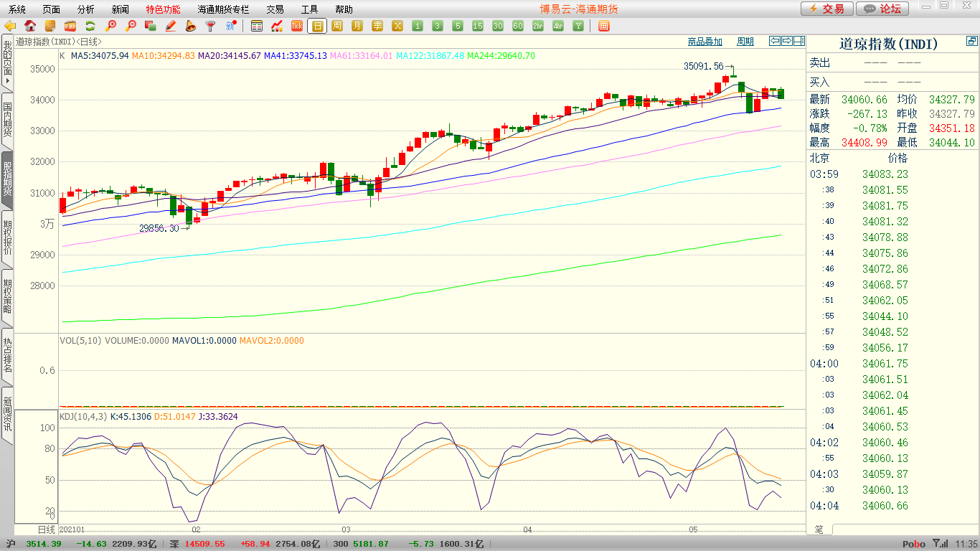
Task: Open the 页面 menu
Action: tap(52, 9)
